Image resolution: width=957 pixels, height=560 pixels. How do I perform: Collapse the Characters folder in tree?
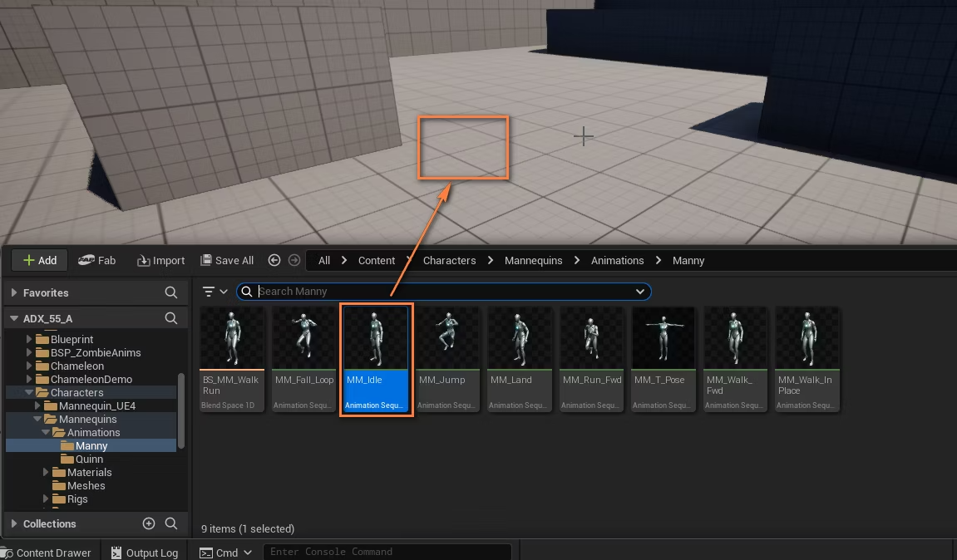click(x=29, y=392)
